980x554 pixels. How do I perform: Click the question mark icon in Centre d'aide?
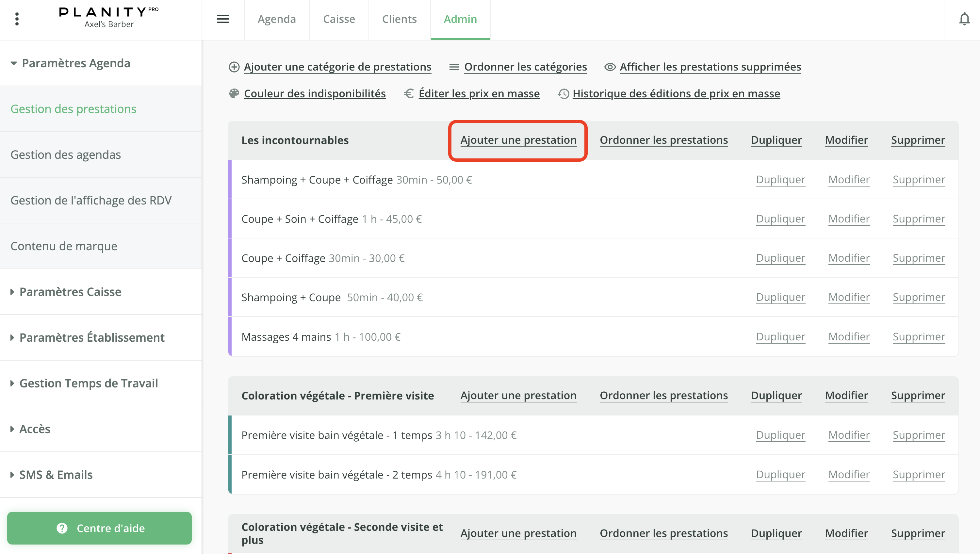click(62, 528)
